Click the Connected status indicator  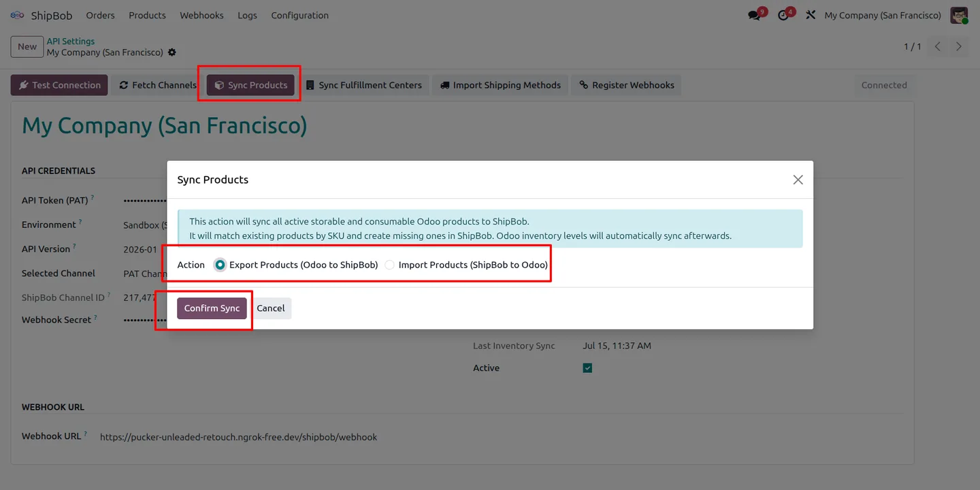click(884, 85)
